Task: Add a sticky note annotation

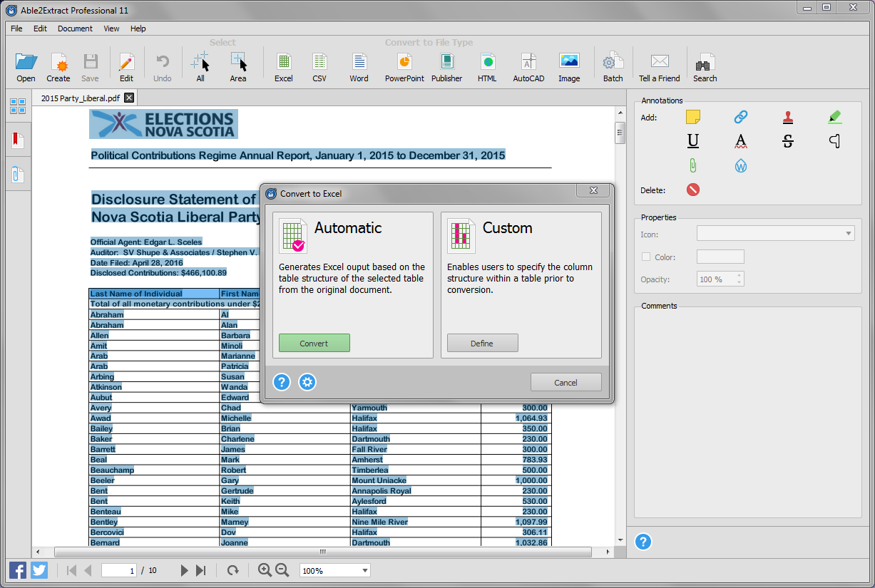Action: pyautogui.click(x=693, y=117)
